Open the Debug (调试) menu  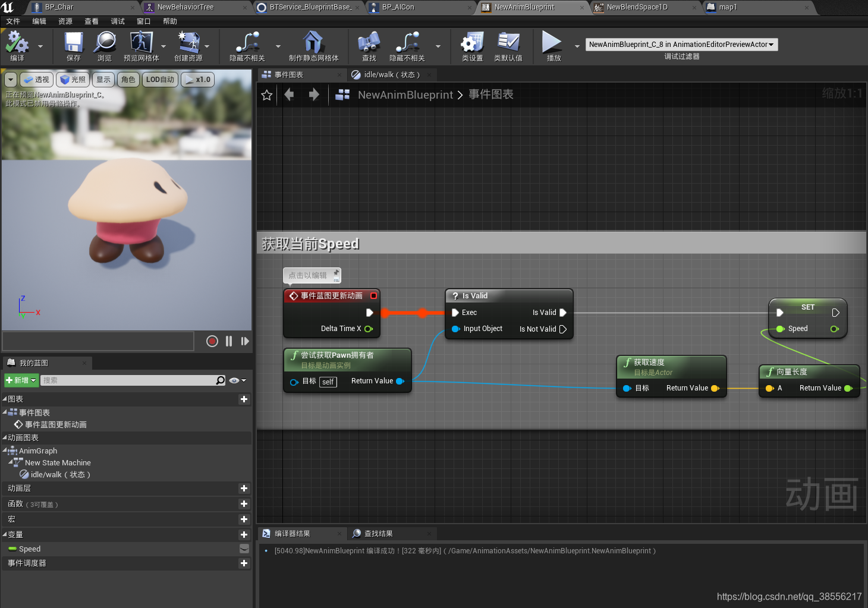point(118,21)
